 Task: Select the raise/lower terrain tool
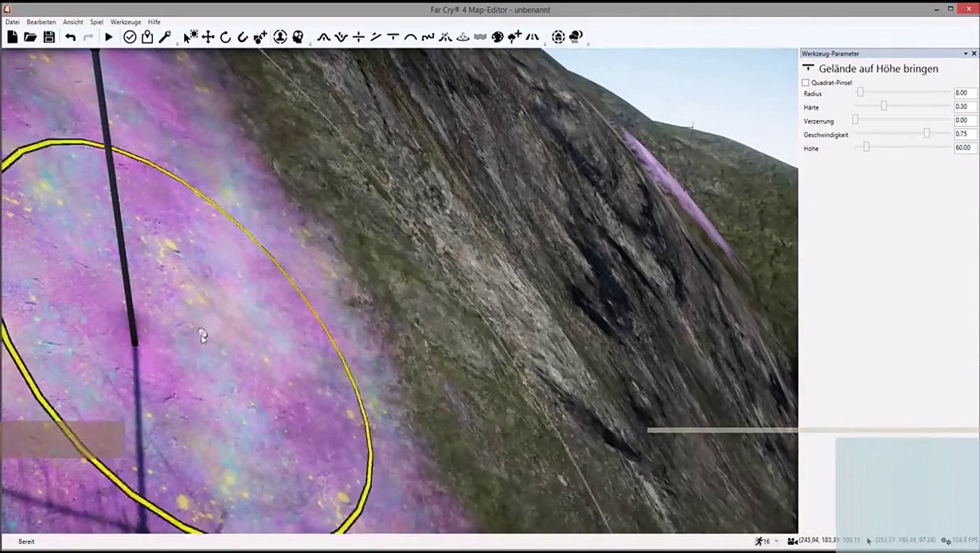coord(341,37)
